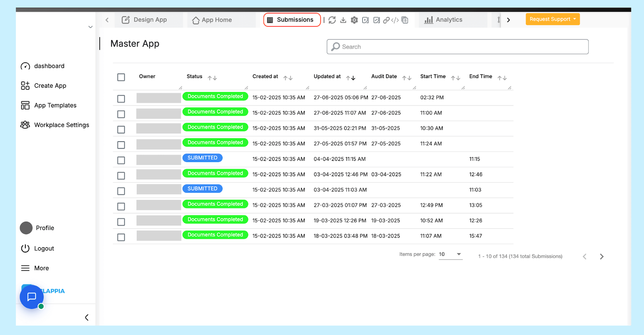Click SUBMITTED badge updated 04-04-2025 11:15 AM
This screenshot has height=335, width=644.
coord(202,158)
